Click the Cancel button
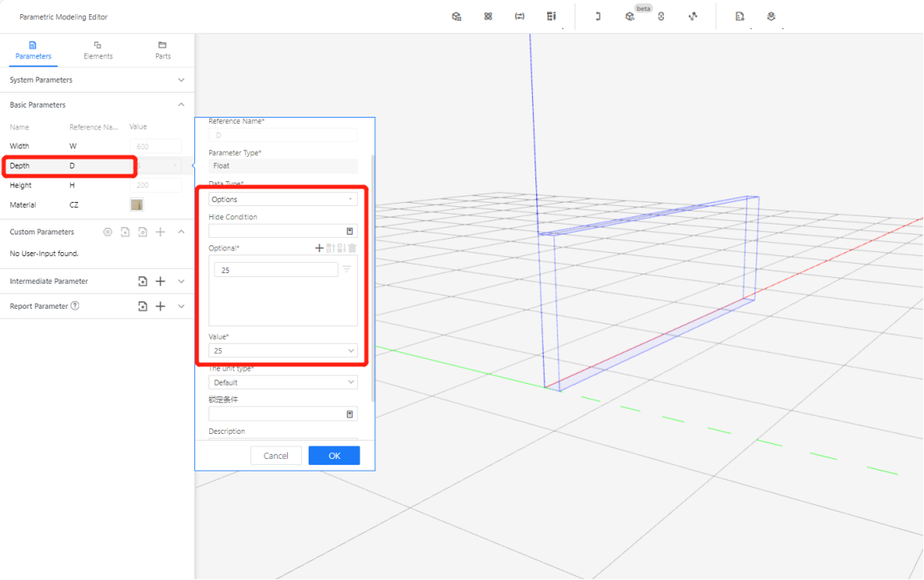This screenshot has width=924, height=580. pos(276,456)
